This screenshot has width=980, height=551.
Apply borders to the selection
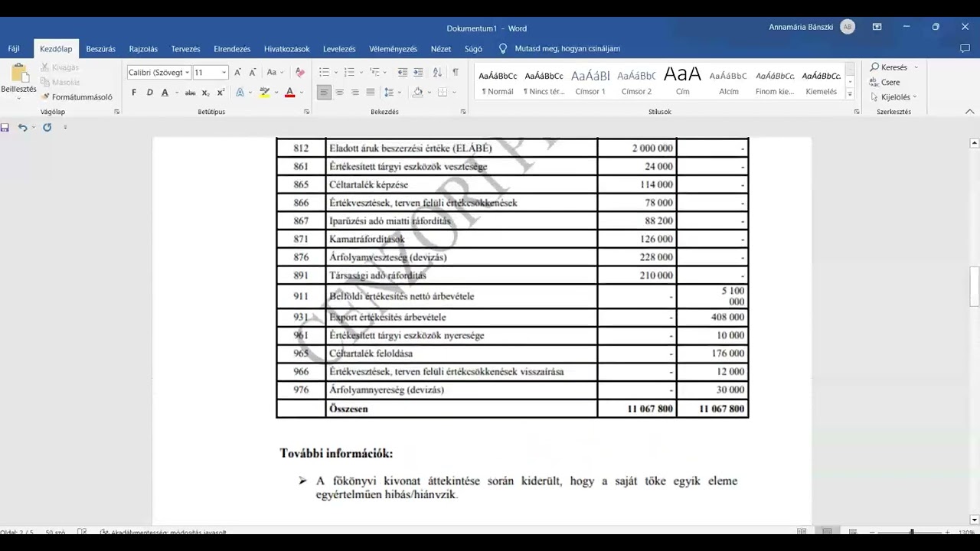[x=443, y=93]
